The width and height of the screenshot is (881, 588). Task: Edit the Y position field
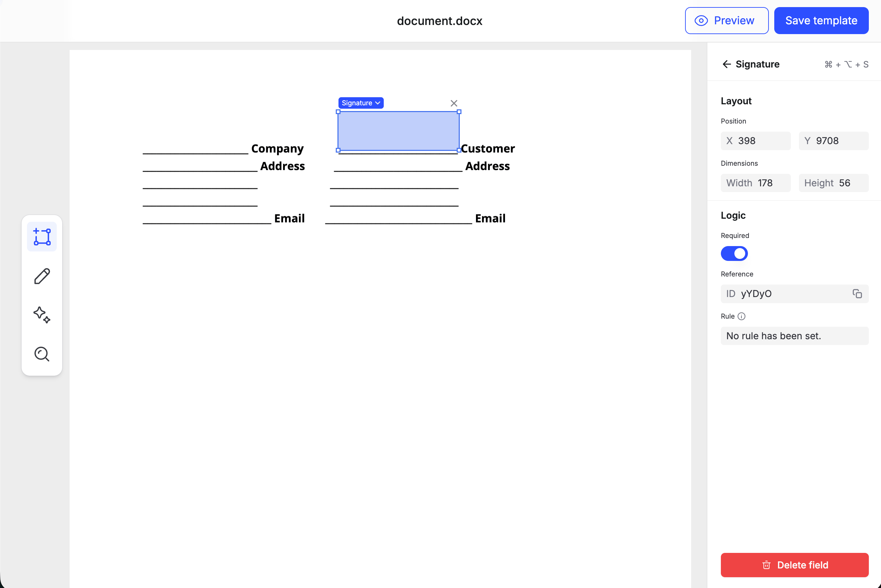click(x=834, y=141)
